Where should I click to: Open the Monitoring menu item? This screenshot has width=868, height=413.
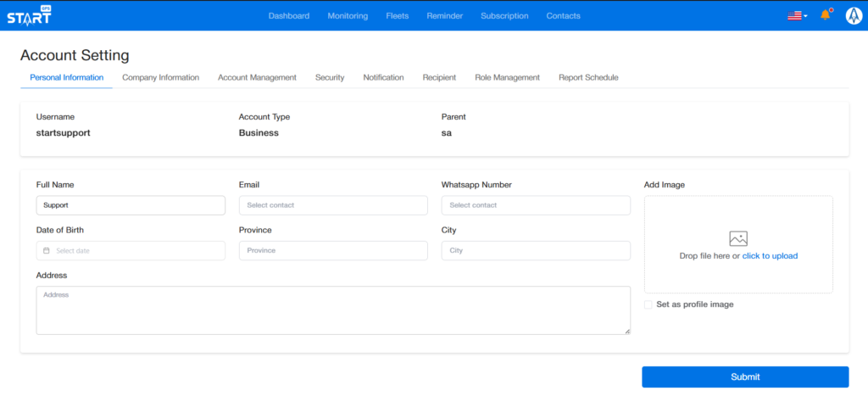tap(348, 16)
